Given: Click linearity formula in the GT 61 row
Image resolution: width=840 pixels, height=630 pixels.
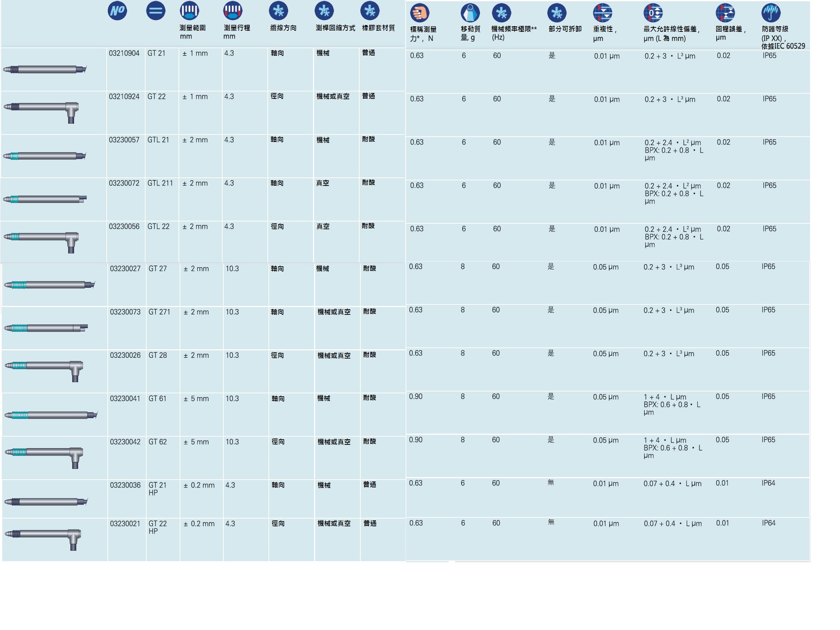Looking at the screenshot, I should 672,404.
